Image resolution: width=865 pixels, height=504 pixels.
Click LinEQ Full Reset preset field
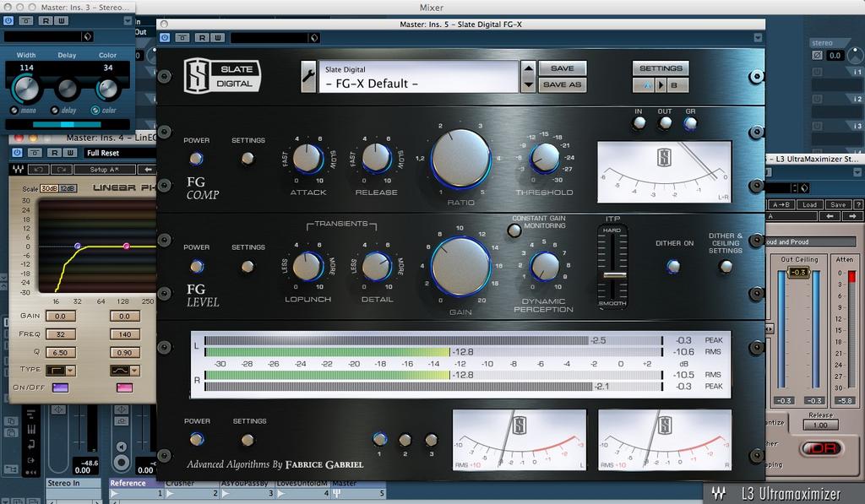[x=120, y=153]
